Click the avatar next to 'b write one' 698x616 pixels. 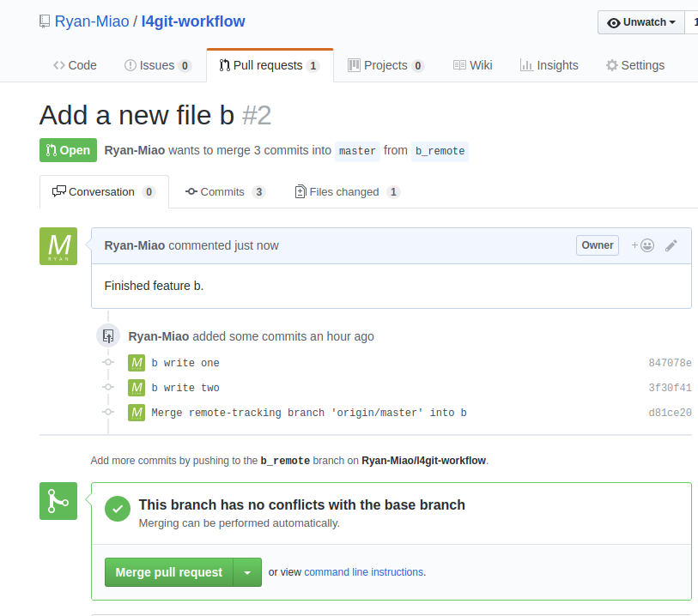[x=137, y=363]
